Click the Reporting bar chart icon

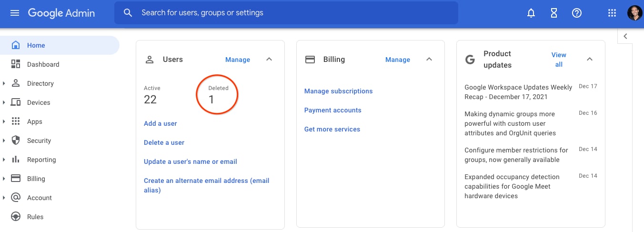pyautogui.click(x=16, y=160)
